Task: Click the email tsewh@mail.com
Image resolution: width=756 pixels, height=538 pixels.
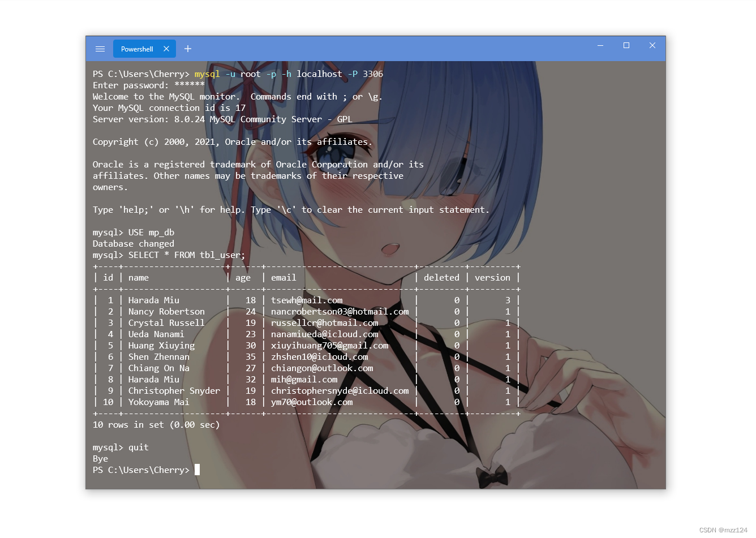Action: pyautogui.click(x=307, y=300)
